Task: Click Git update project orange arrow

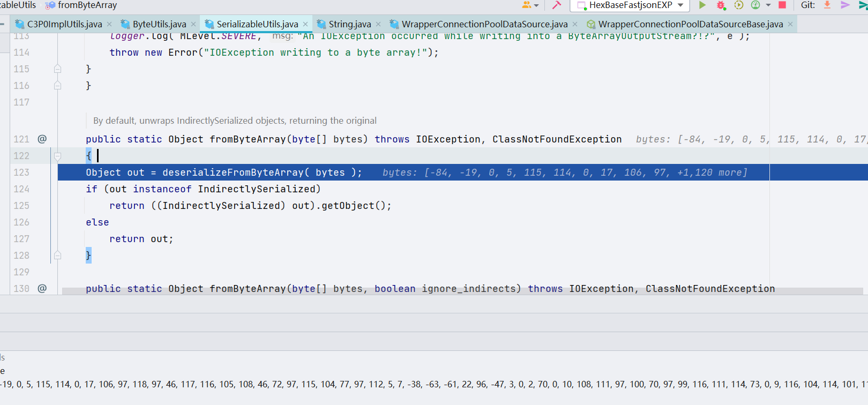Action: [x=827, y=5]
